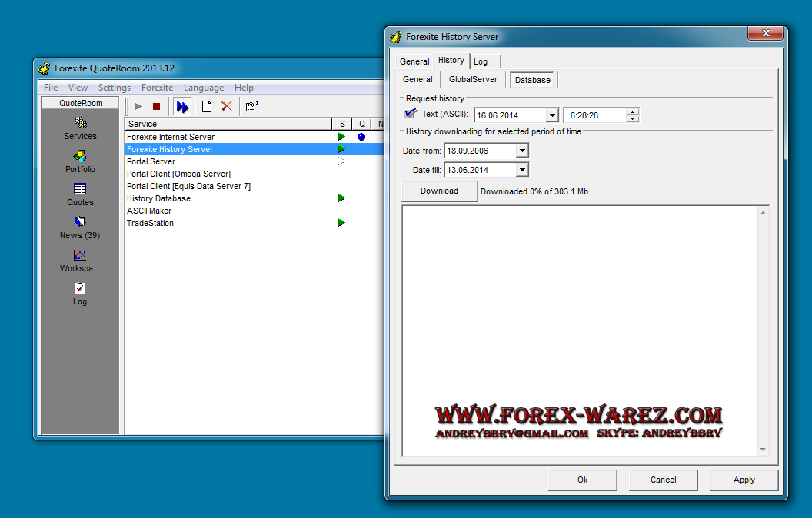The height and width of the screenshot is (518, 812).
Task: Expand the Text (ASCII) date dropdown
Action: [x=551, y=115]
